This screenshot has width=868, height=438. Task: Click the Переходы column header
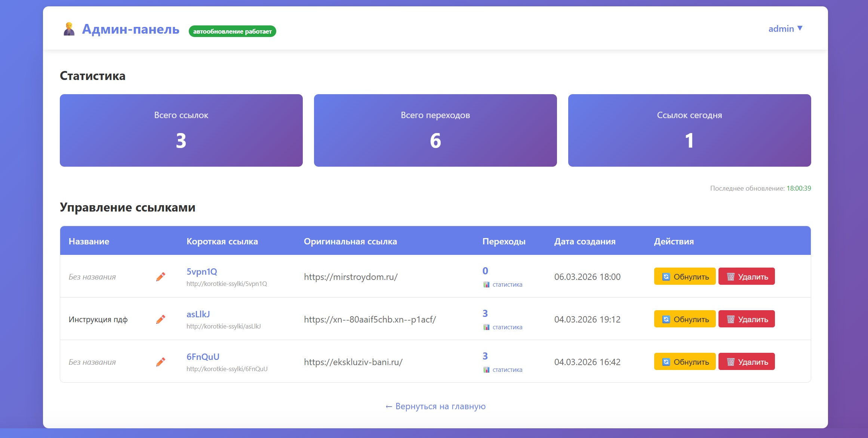(x=504, y=241)
